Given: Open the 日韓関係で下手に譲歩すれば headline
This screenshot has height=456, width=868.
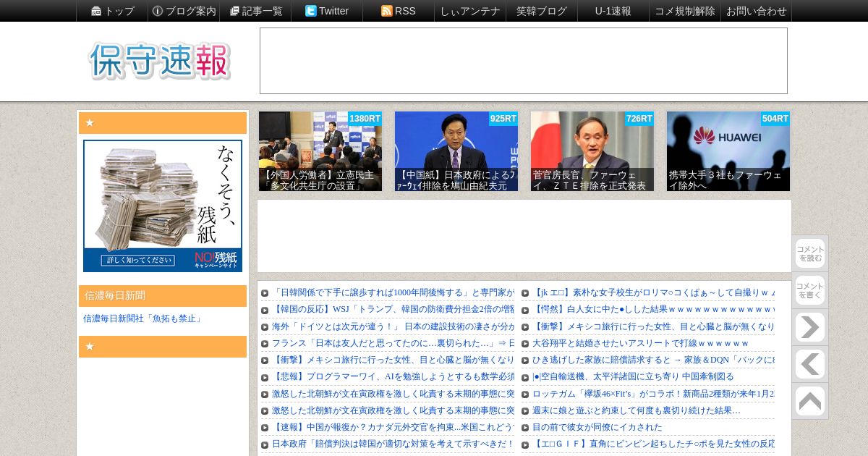Looking at the screenshot, I should click(393, 293).
